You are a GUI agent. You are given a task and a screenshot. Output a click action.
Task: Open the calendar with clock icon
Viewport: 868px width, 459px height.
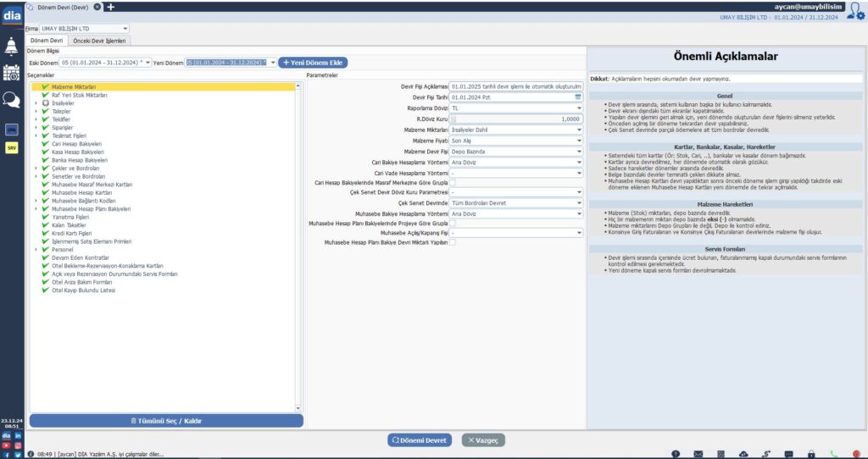click(x=11, y=73)
